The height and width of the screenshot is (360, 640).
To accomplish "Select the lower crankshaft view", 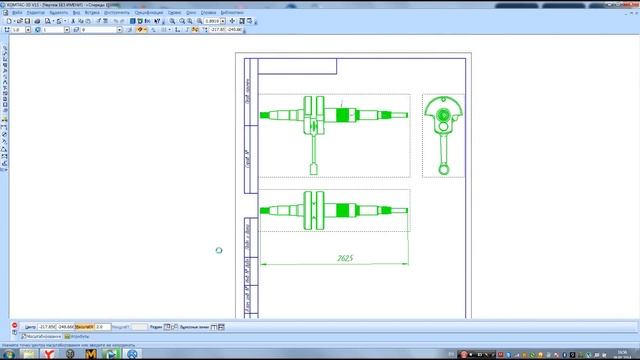I will click(334, 211).
